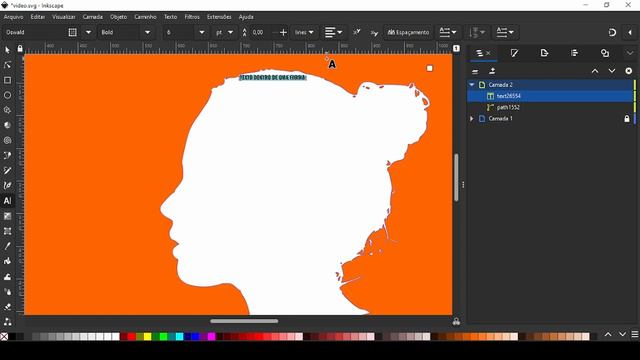Viewport: 640px width, 360px height.
Task: Open the Arquivo menu
Action: pyautogui.click(x=13, y=17)
